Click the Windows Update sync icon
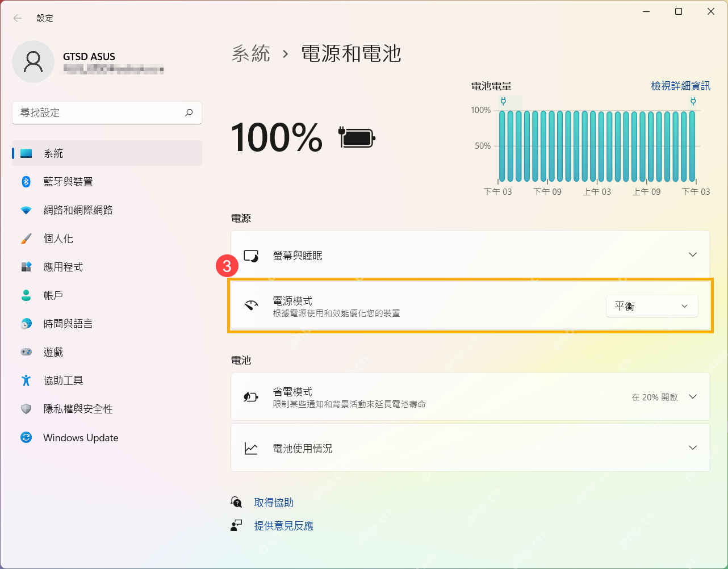Viewport: 728px width, 569px height. coord(26,437)
